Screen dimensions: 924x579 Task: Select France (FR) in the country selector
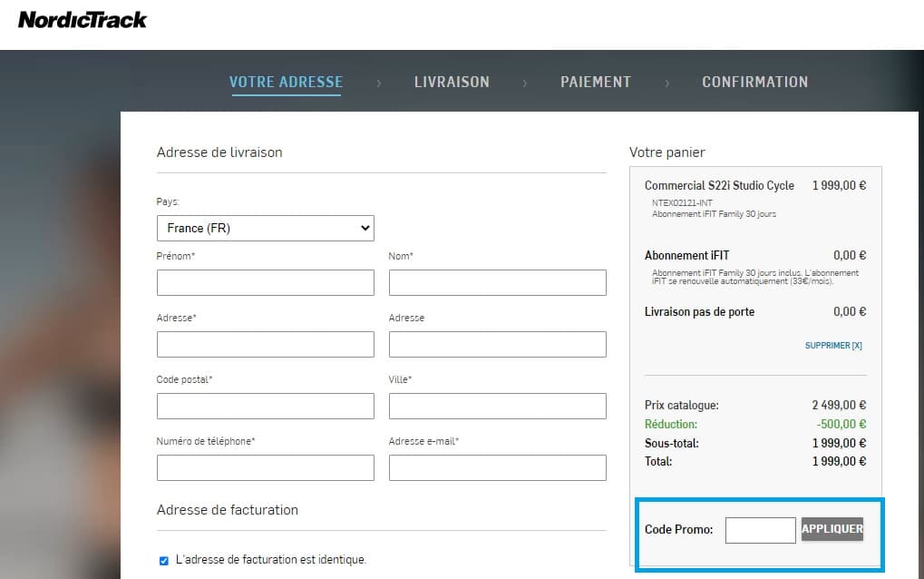pos(265,228)
